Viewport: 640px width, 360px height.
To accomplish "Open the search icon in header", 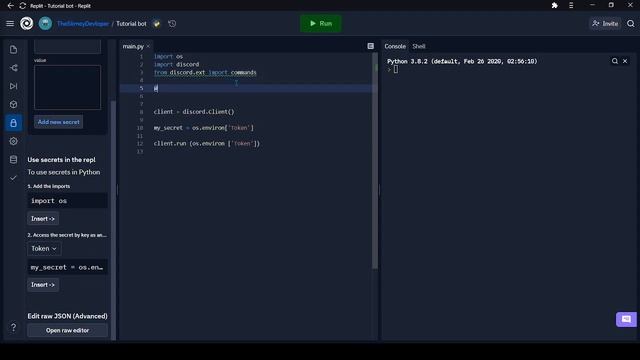I will point(631,24).
